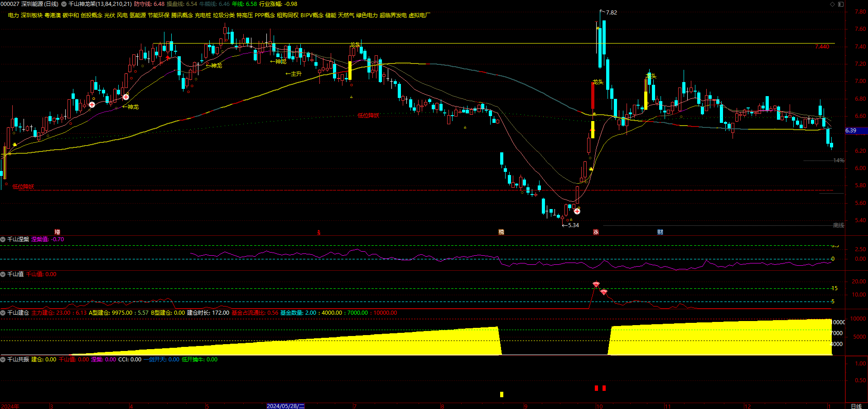Image resolution: width=868 pixels, height=409 pixels.
Task: Open the PPP概念 concept tag
Action: tap(265, 15)
